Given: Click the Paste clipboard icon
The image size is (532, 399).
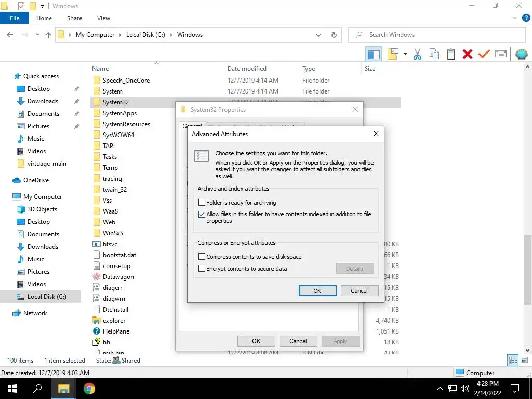Looking at the screenshot, I should coord(450,54).
